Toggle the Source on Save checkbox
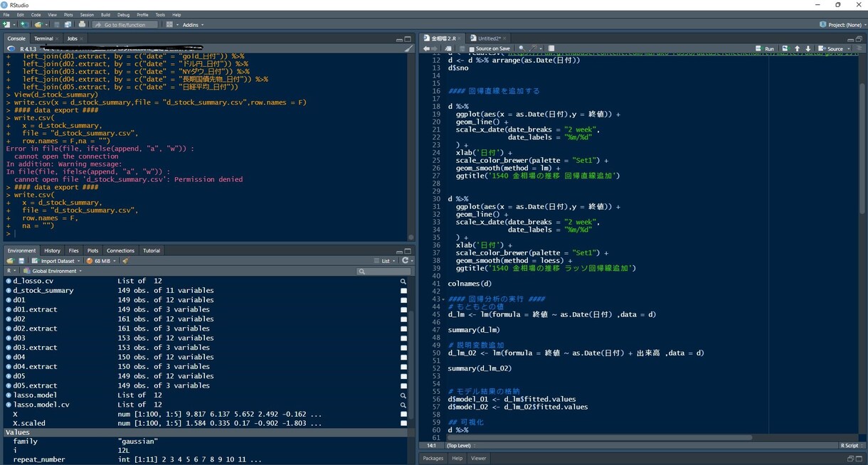Viewport: 868px width, 465px height. 472,48
